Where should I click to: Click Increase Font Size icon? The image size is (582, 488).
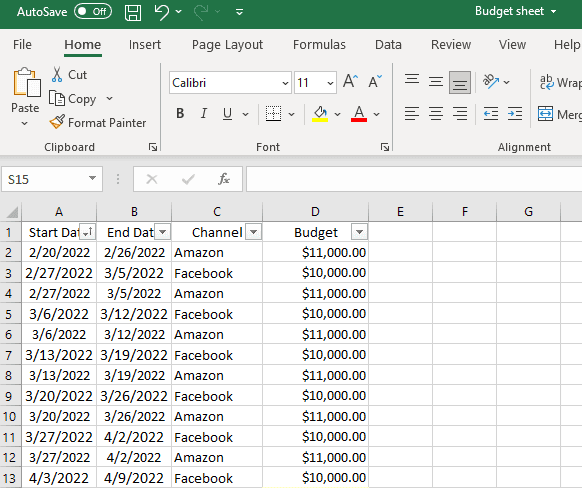(x=350, y=81)
